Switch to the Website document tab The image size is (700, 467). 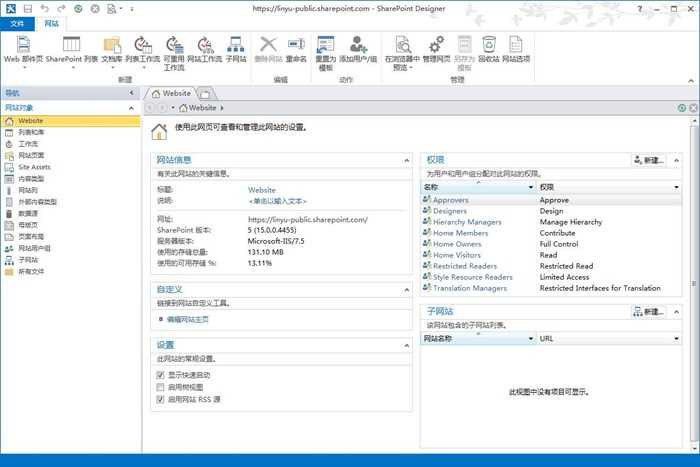click(171, 93)
